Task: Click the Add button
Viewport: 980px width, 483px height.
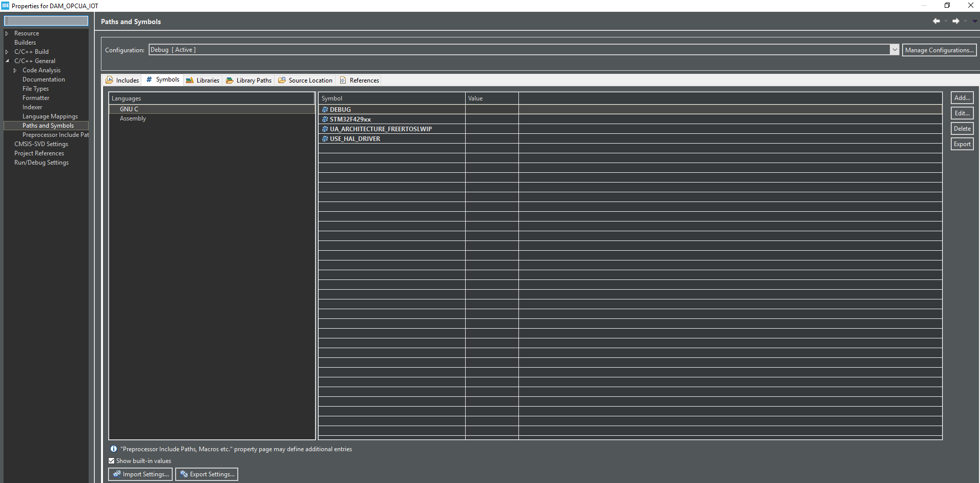Action: coord(962,97)
